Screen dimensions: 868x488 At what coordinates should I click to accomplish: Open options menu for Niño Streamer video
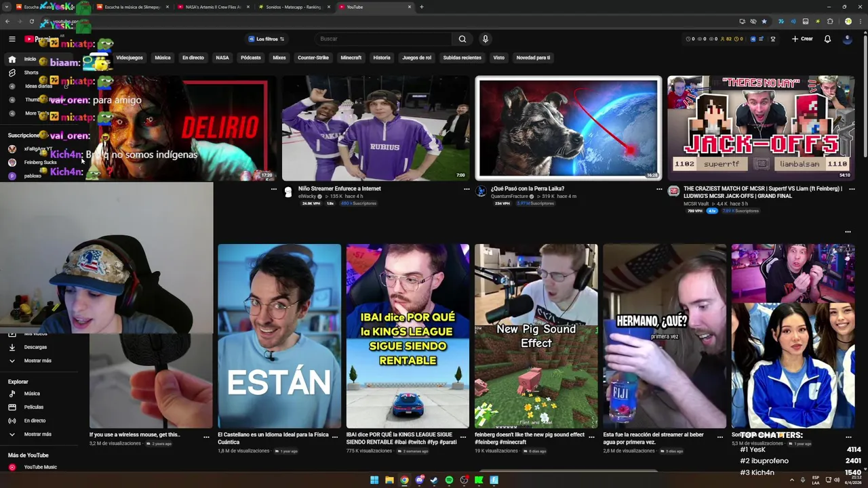point(466,189)
